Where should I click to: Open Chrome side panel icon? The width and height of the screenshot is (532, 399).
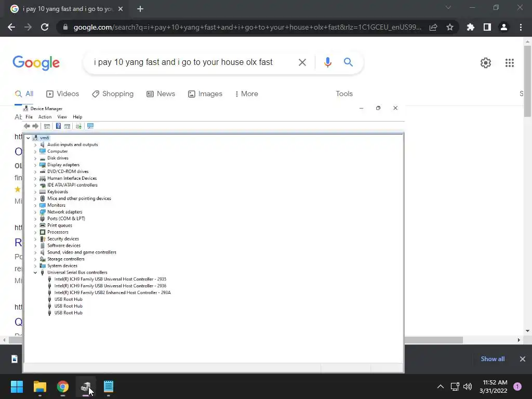pyautogui.click(x=487, y=27)
